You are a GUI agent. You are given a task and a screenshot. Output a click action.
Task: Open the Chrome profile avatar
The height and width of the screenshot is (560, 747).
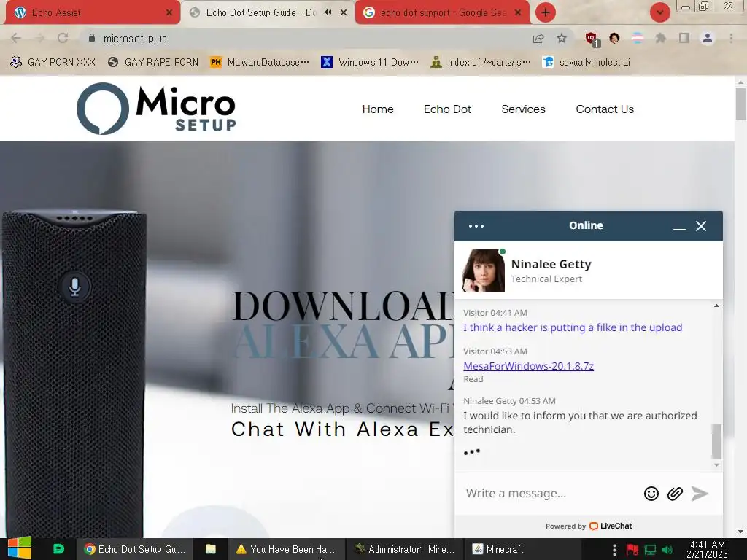pos(708,38)
